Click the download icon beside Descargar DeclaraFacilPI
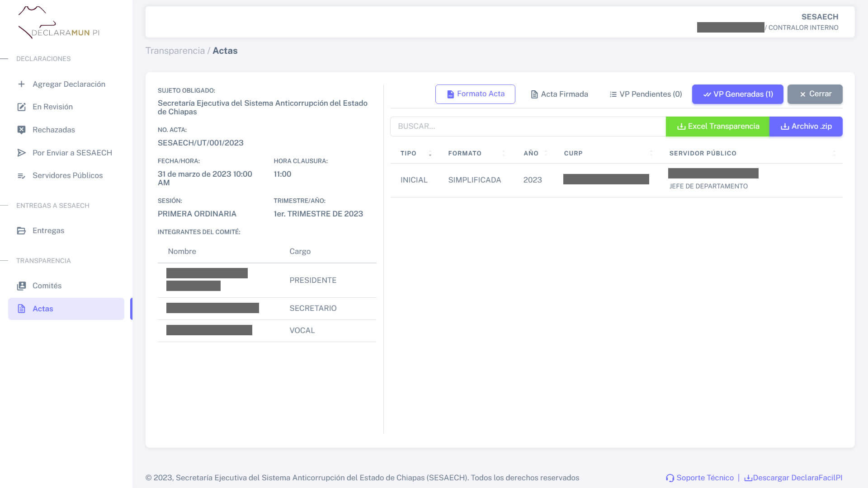The width and height of the screenshot is (868, 488). pos(748,478)
